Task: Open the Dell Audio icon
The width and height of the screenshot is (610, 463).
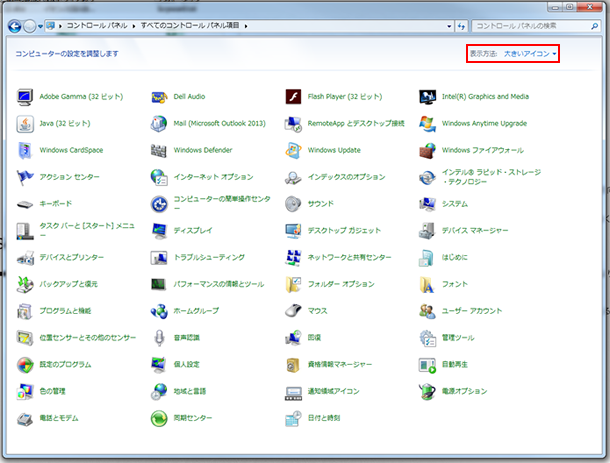Action: tap(159, 96)
